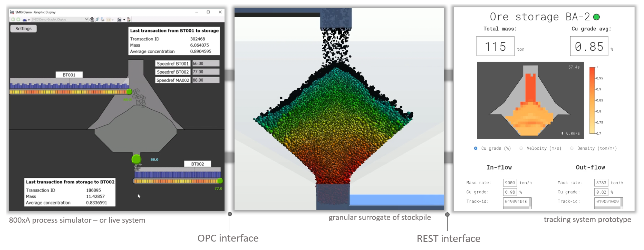The width and height of the screenshot is (644, 250).
Task: Click the Speedref BT001 value field
Action: pos(206,64)
